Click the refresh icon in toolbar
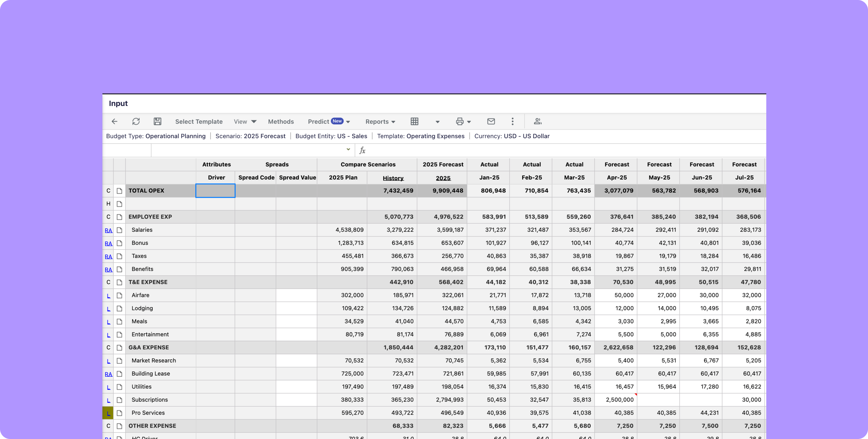 click(x=136, y=121)
